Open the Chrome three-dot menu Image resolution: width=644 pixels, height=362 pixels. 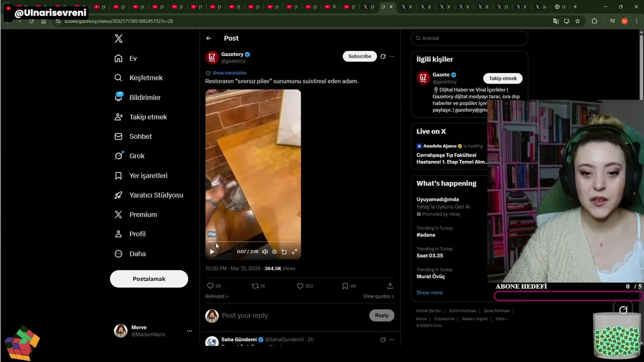click(635, 21)
